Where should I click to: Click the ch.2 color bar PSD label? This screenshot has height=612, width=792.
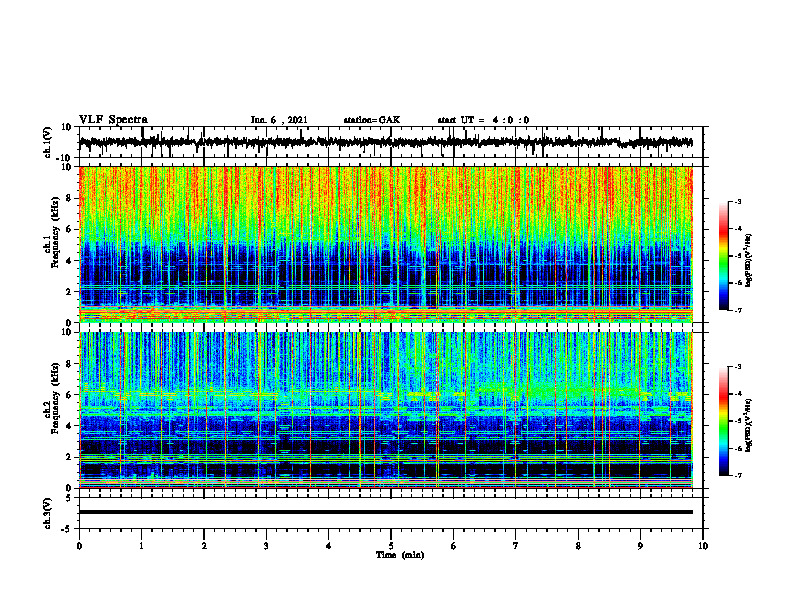(x=749, y=426)
